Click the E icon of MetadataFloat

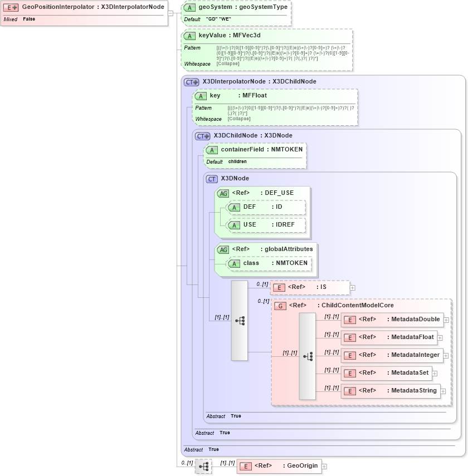350,338
